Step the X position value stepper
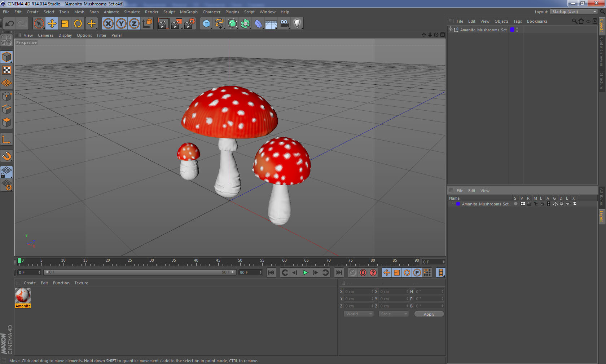The width and height of the screenshot is (606, 364). pyautogui.click(x=372, y=291)
